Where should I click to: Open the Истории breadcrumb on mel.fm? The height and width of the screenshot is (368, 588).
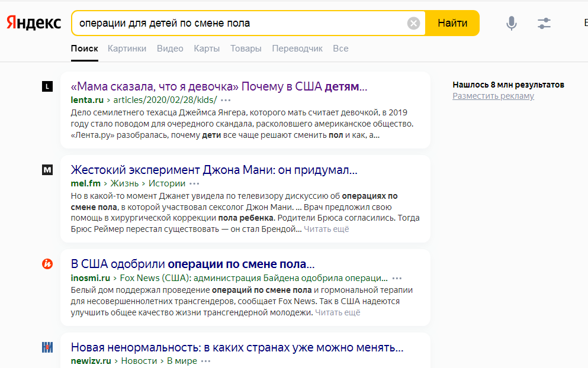[167, 183]
